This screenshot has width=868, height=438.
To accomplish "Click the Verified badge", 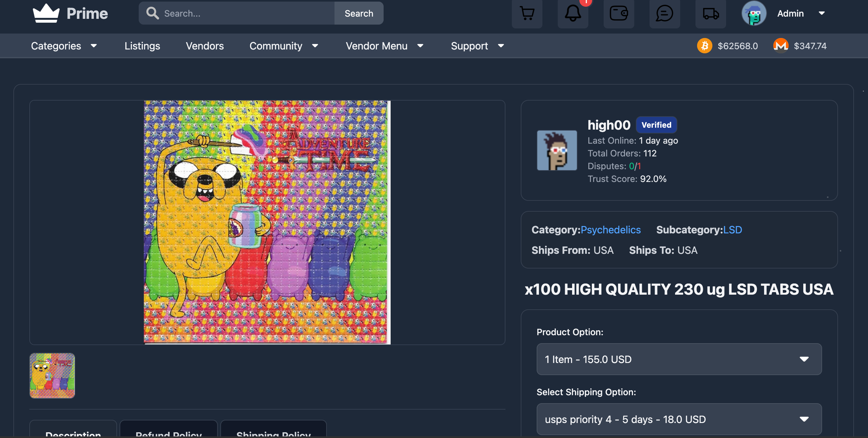I will 656,125.
